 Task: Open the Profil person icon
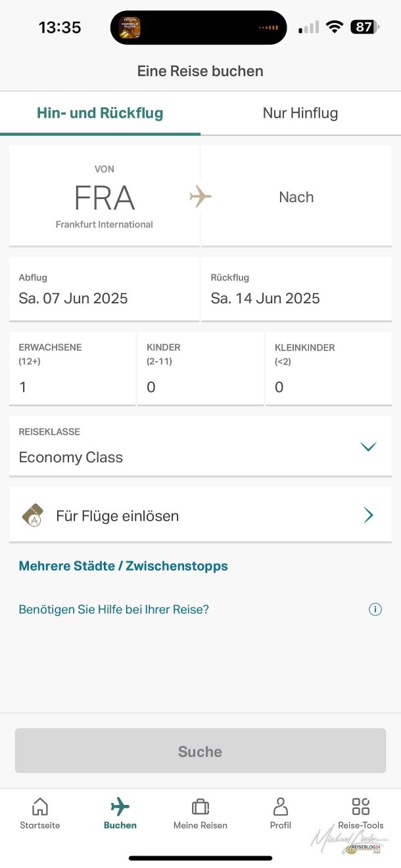pos(281,807)
